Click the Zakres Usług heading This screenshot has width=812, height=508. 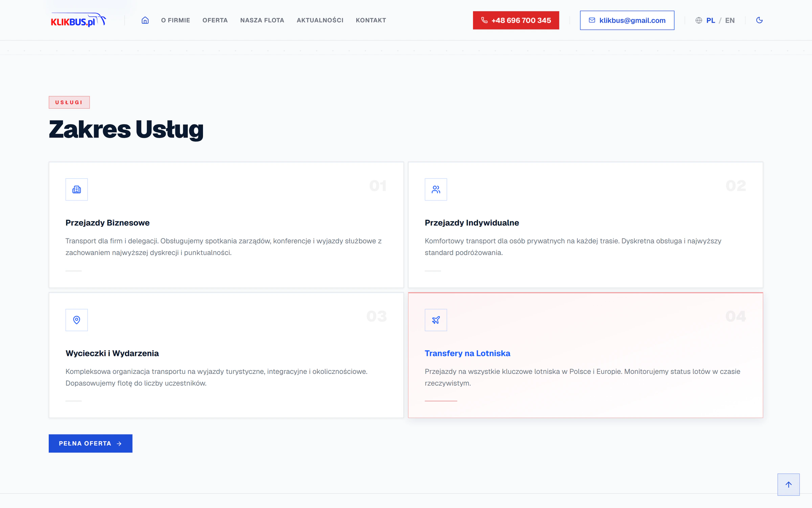pos(126,129)
